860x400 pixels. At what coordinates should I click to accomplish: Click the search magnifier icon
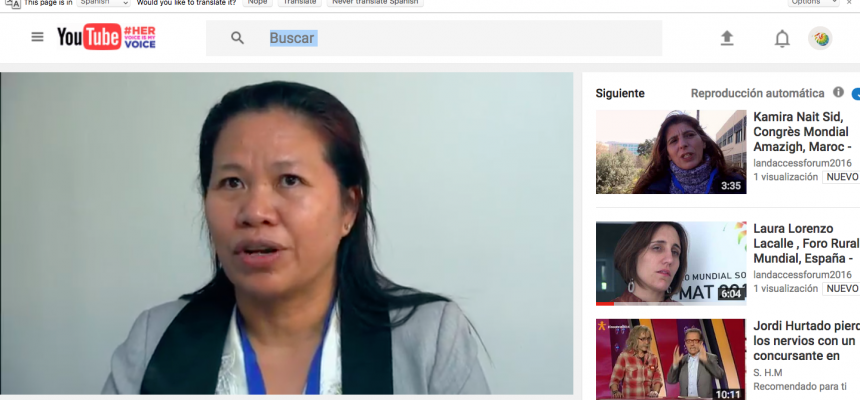[237, 38]
